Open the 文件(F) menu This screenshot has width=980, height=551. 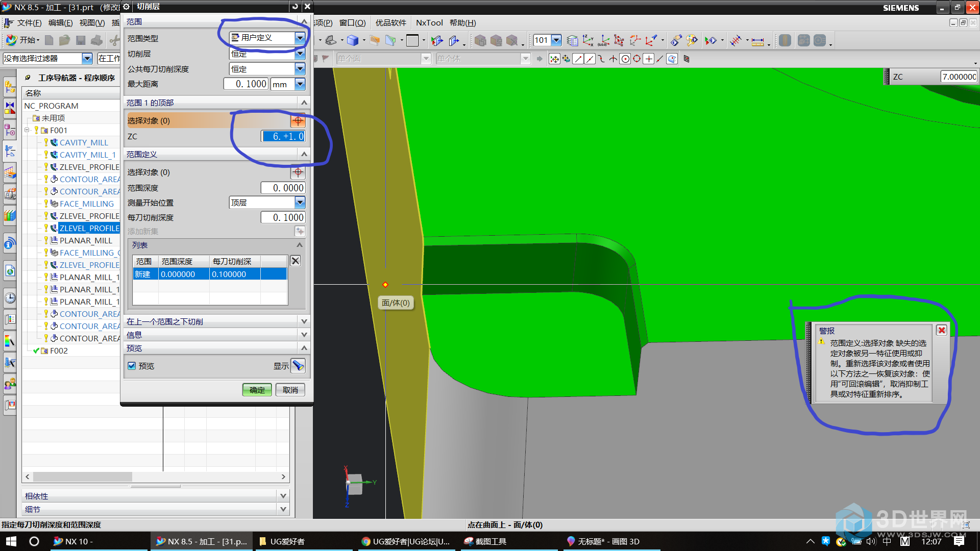[x=29, y=23]
